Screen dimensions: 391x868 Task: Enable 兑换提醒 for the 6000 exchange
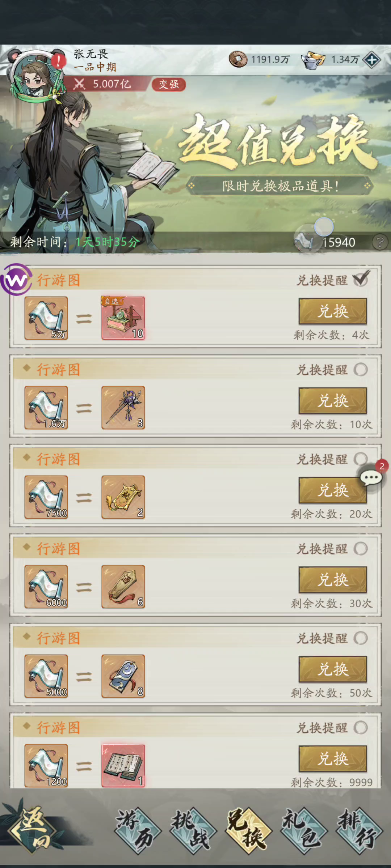(361, 549)
